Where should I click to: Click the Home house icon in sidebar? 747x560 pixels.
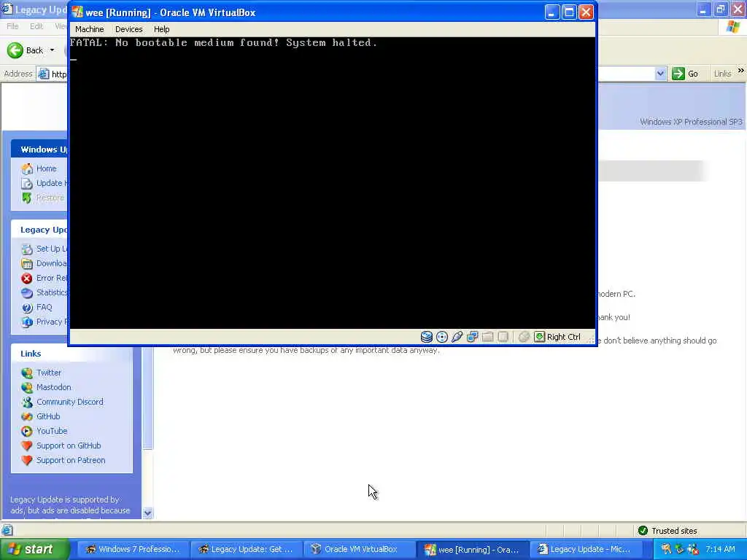[27, 168]
